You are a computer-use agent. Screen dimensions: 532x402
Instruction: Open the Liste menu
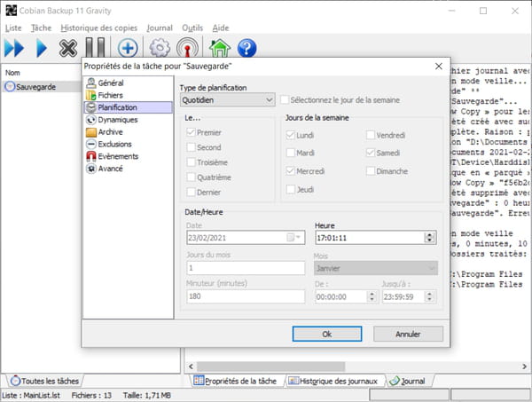click(x=13, y=28)
